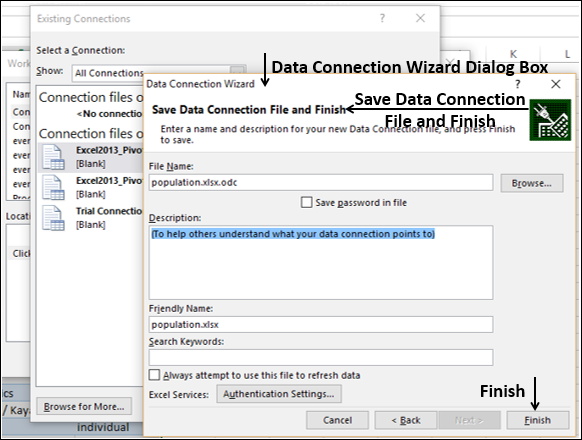Close the Existing Connections dialog
The image size is (582, 440).
click(x=420, y=18)
